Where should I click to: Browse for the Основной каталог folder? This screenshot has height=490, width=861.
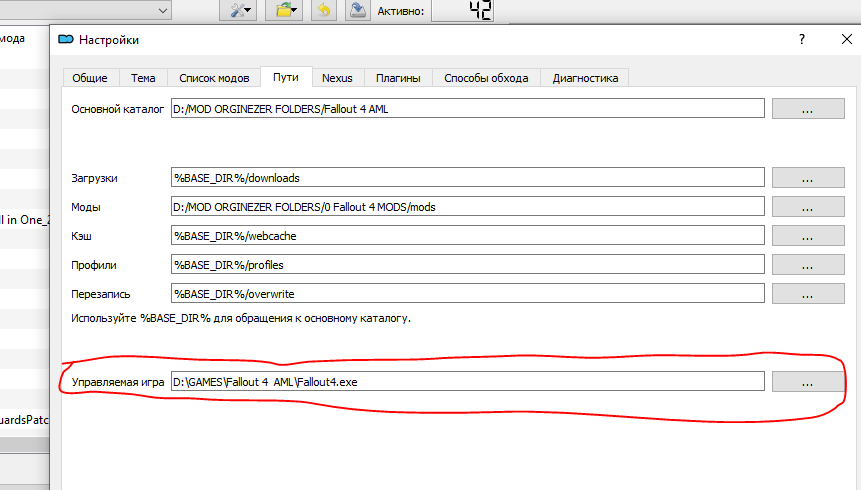(807, 109)
